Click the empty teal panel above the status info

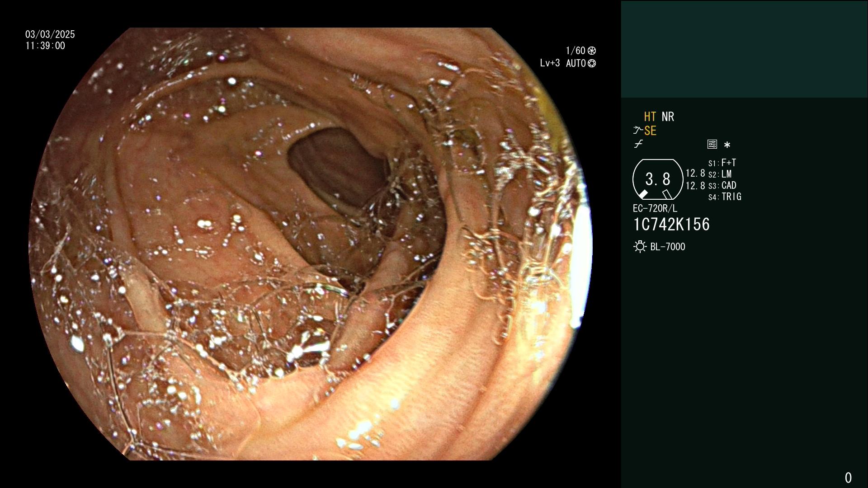[x=744, y=49]
